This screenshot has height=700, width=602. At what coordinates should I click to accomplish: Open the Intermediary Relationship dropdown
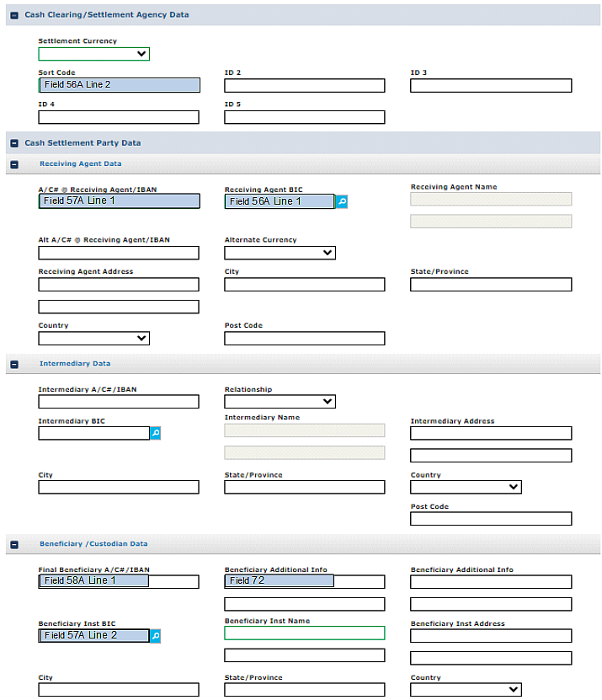tap(280, 402)
